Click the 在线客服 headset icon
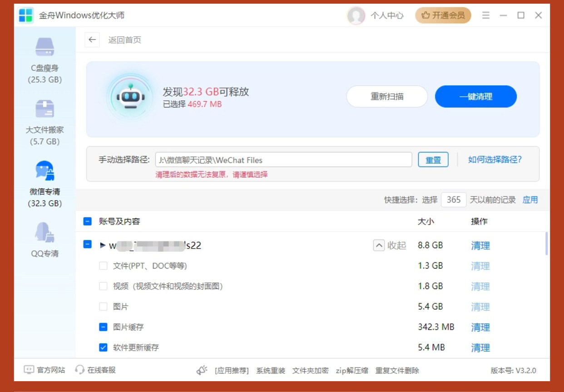The image size is (564, 392). click(80, 370)
